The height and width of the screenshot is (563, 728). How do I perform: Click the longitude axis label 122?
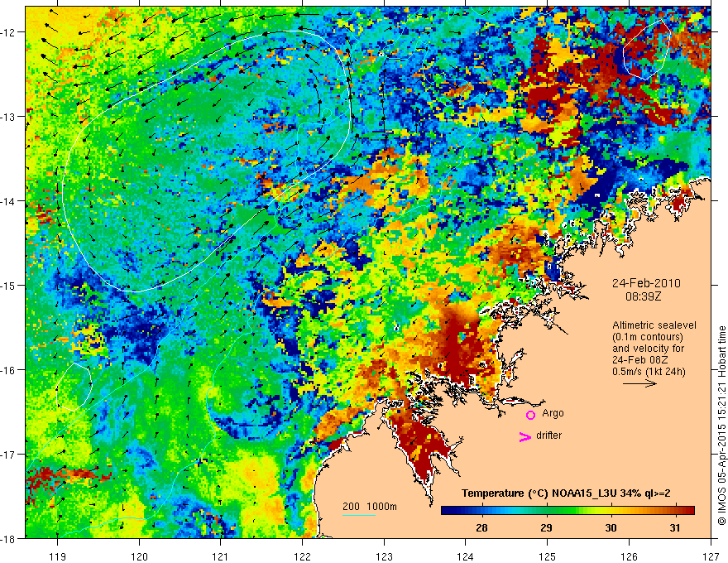click(302, 556)
